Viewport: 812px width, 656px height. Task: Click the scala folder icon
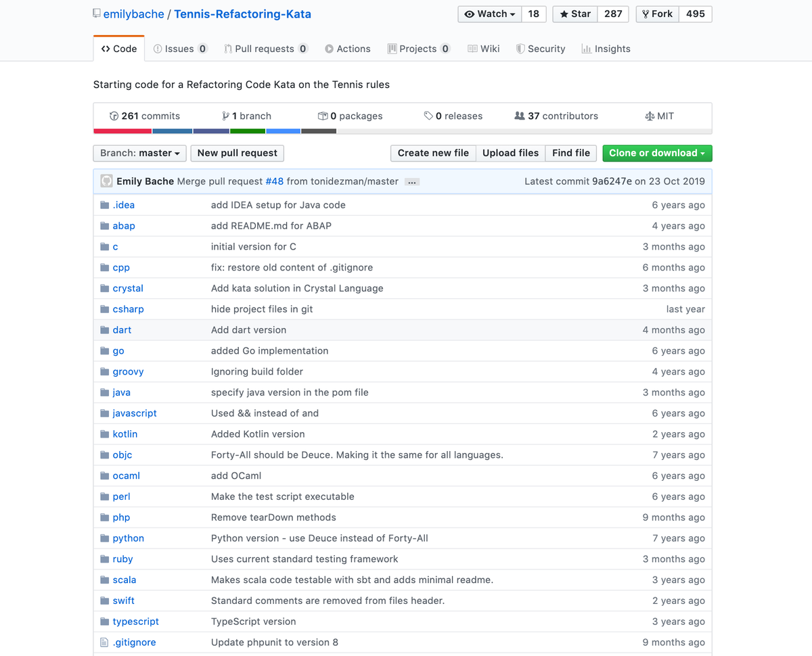[105, 580]
